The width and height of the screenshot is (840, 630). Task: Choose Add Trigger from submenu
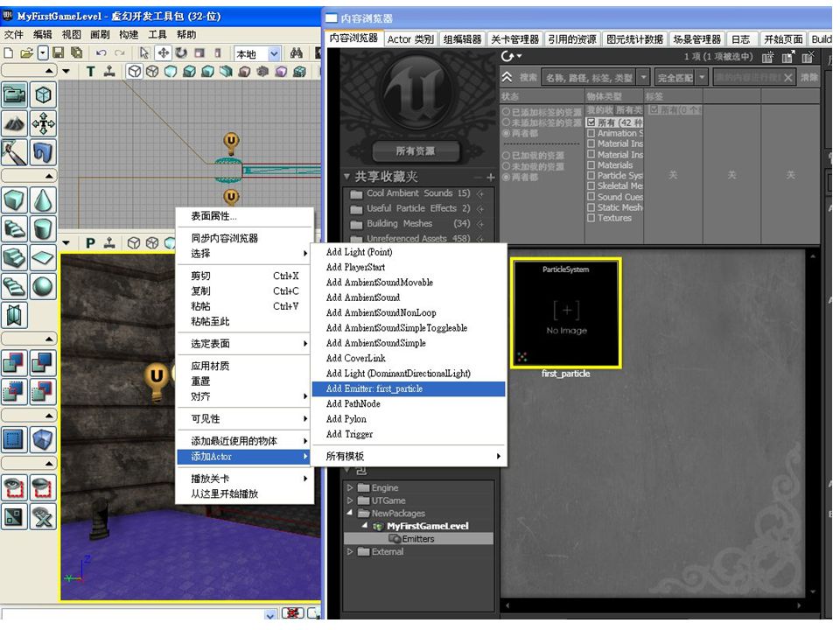coord(409,434)
